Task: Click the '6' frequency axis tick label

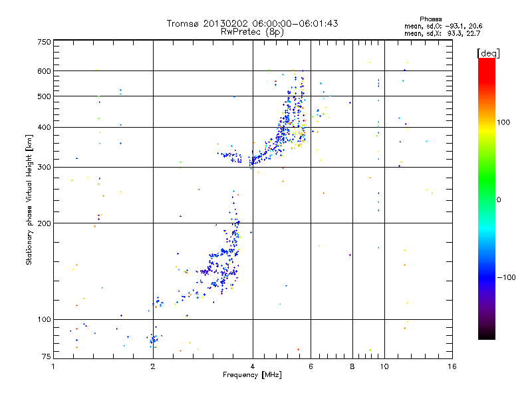Action: coord(311,366)
